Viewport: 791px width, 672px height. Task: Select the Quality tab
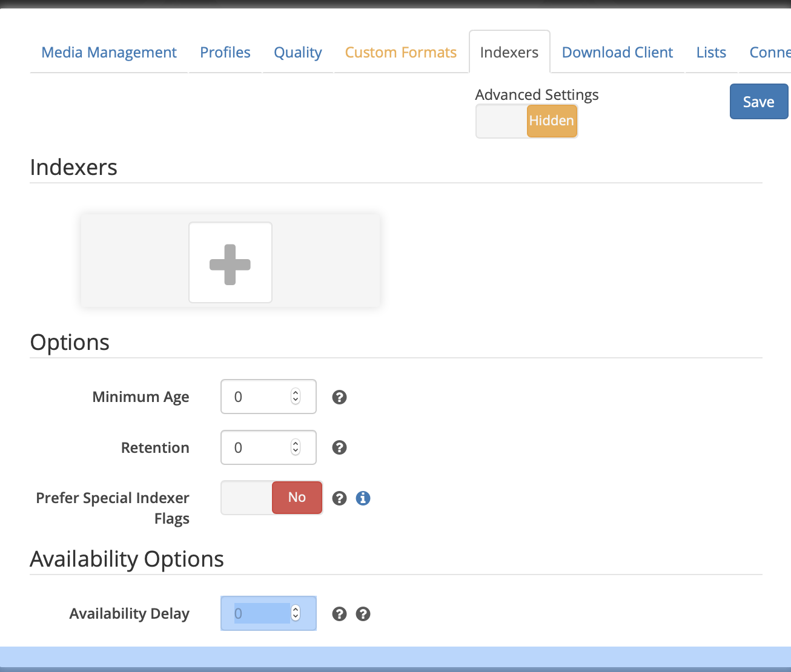[x=297, y=53]
